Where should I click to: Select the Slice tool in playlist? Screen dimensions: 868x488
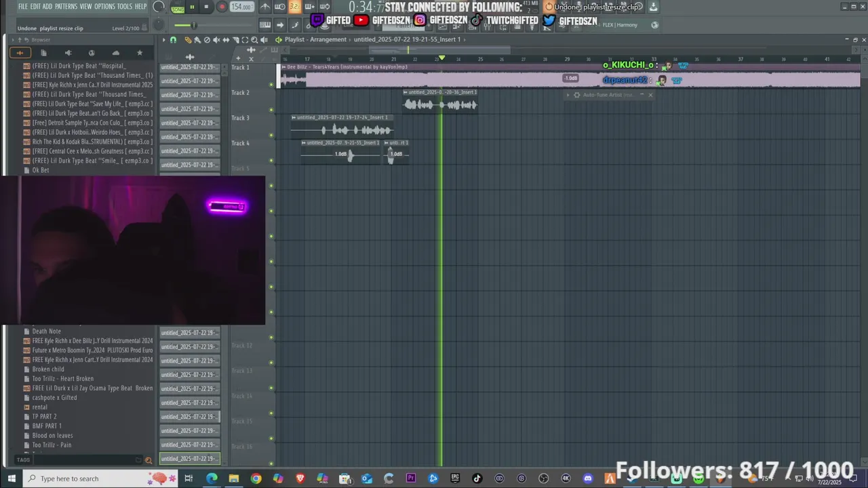[235, 40]
